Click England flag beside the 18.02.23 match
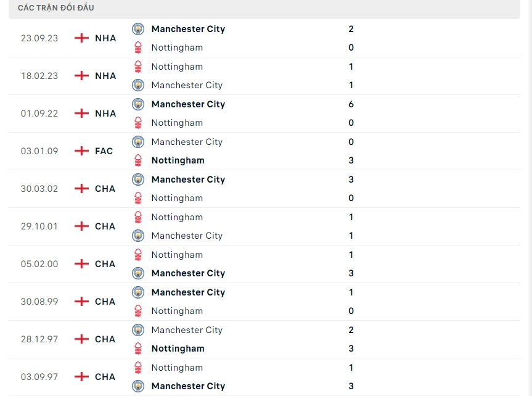This screenshot has height=396, width=532. point(81,76)
